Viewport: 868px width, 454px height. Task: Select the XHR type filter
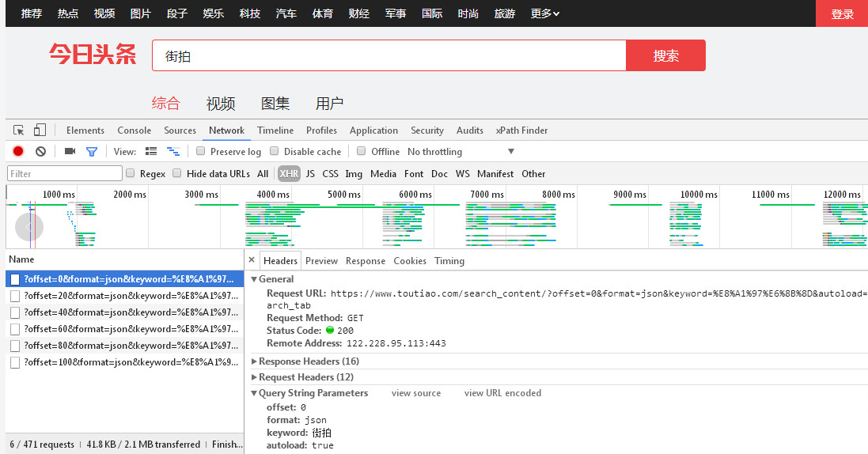[x=289, y=173]
